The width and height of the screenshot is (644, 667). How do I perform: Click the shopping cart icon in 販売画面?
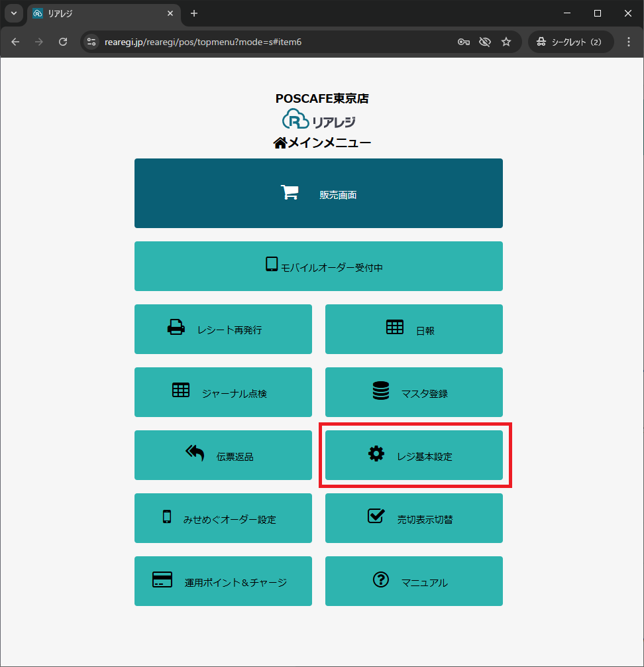pyautogui.click(x=290, y=193)
